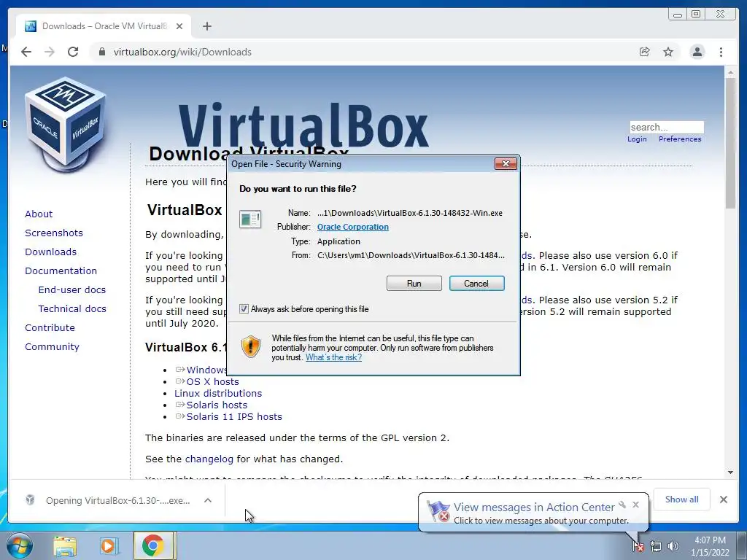Open the Login link
Screen dimensions: 747x560
pyautogui.click(x=637, y=139)
